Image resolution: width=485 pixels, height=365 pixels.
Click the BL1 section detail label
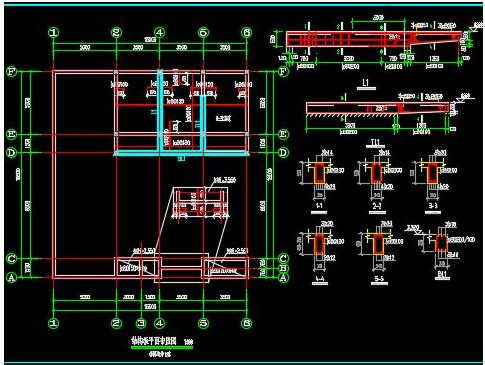point(442,274)
